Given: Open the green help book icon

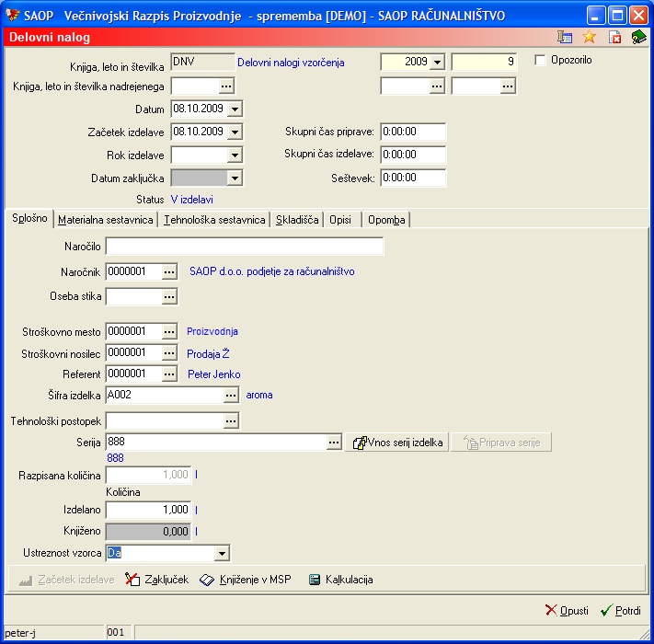Looking at the screenshot, I should 638,37.
